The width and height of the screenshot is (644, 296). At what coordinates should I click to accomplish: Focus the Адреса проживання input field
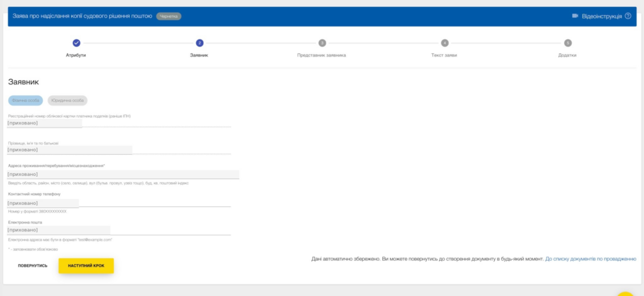123,175
